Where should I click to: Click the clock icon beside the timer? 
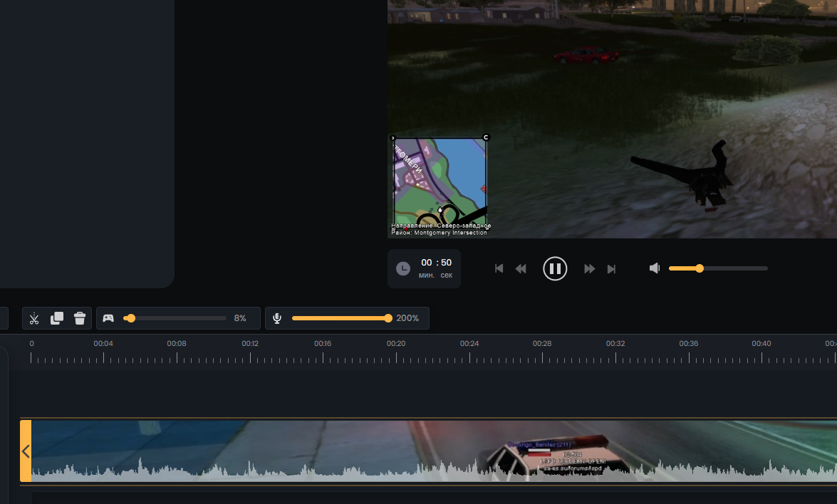click(403, 268)
